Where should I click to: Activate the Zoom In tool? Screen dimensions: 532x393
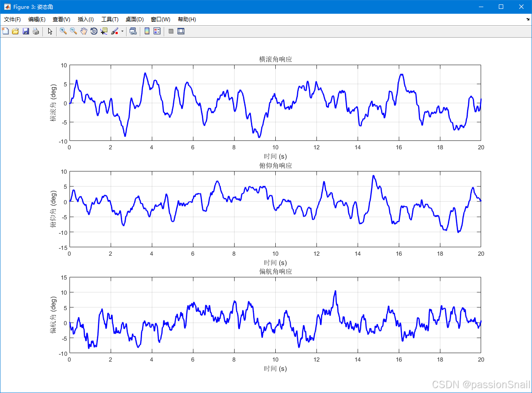point(63,31)
